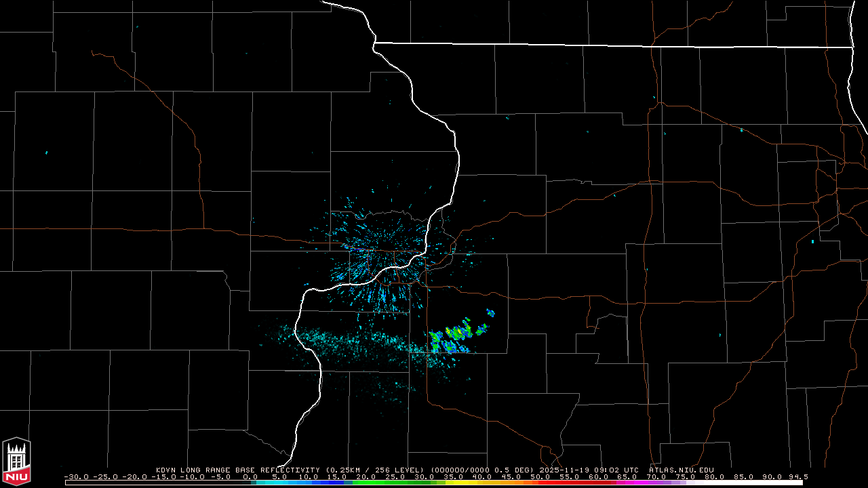Click the 0.0 scale label
The width and height of the screenshot is (868, 488).
pos(250,476)
